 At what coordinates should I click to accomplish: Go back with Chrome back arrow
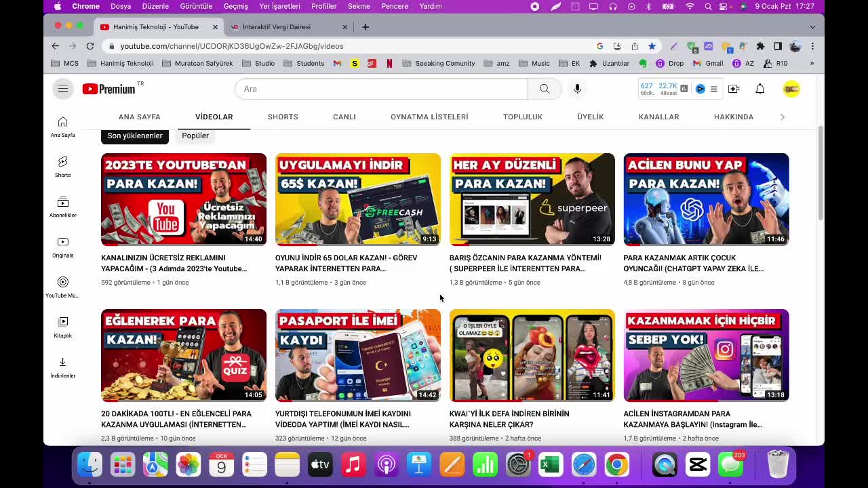[x=56, y=46]
